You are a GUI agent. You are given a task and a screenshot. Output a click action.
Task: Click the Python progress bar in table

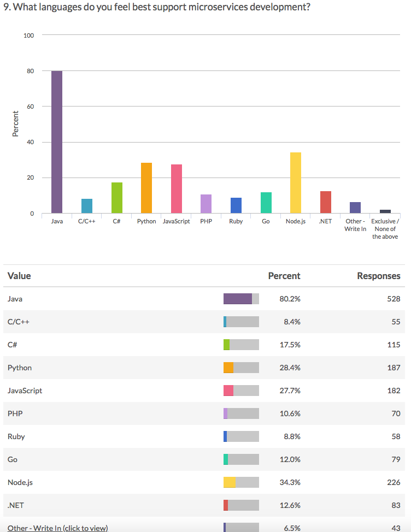(241, 368)
